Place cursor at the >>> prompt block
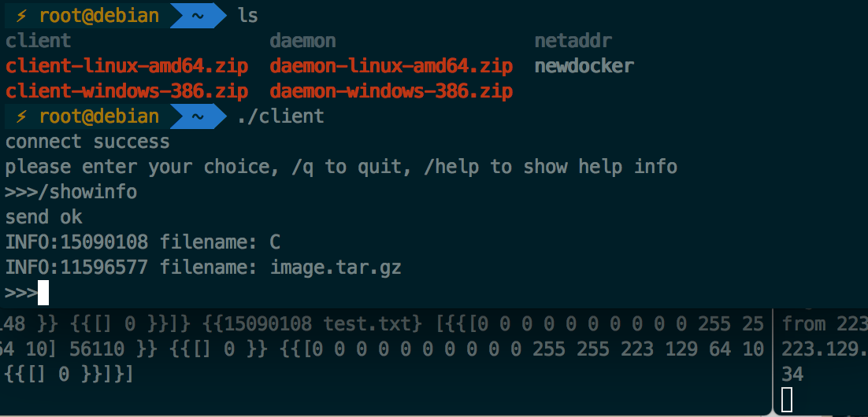The height and width of the screenshot is (417, 868). pos(43,293)
